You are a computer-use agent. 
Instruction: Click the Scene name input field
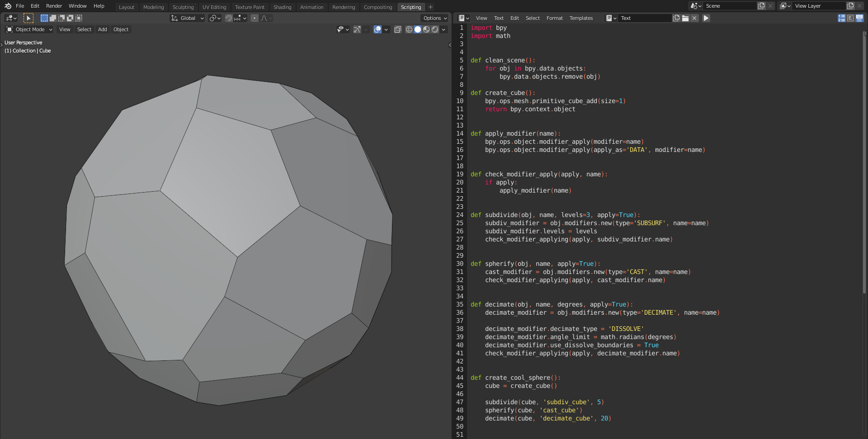click(x=730, y=6)
